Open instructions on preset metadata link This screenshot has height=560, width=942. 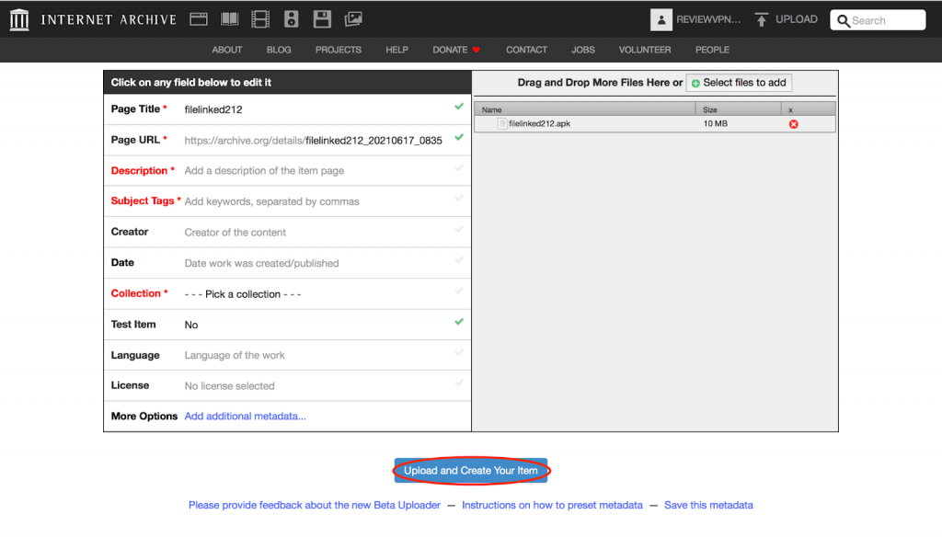(552, 506)
